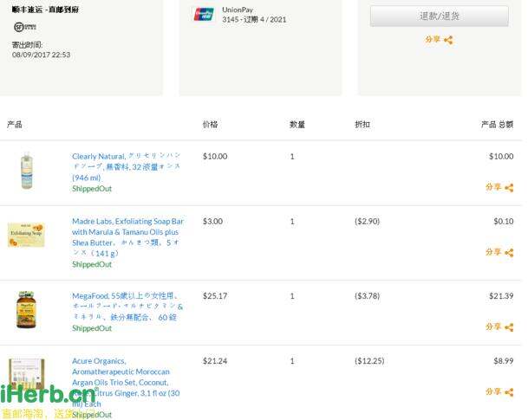Select the 数量 column header
The image size is (528, 420).
[x=297, y=125]
